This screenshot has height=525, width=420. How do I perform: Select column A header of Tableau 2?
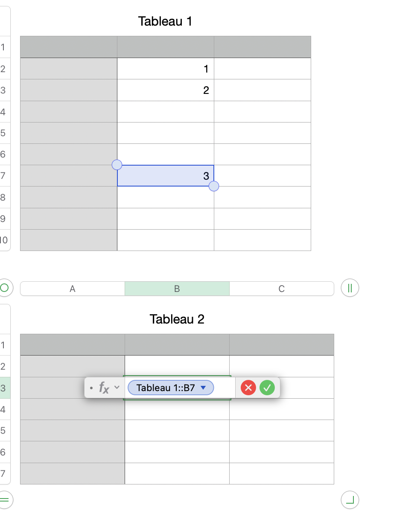[73, 289]
